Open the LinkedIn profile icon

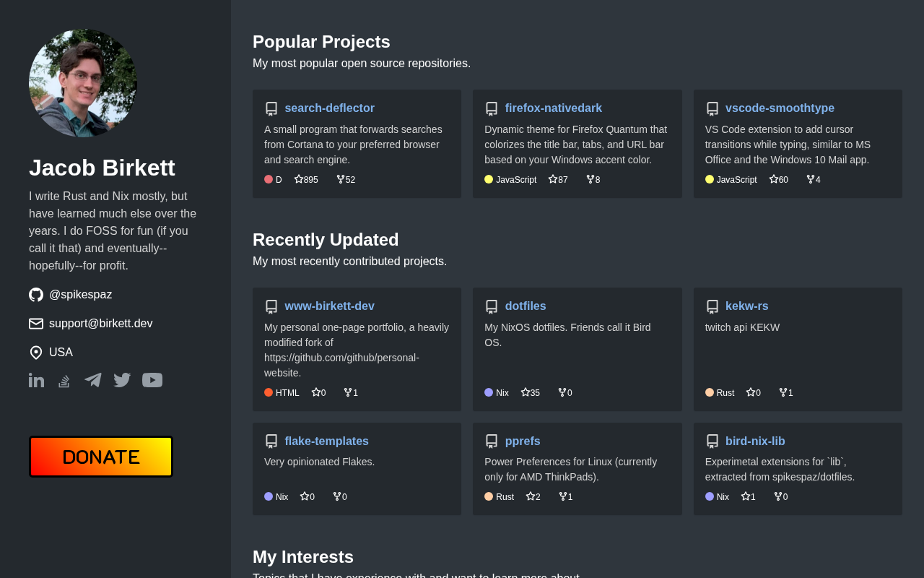[36, 380]
